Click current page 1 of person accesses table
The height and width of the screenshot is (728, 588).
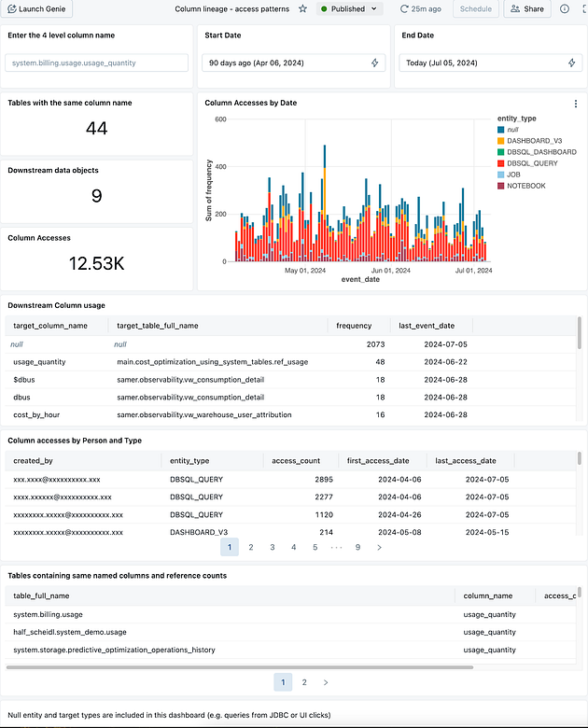pos(230,547)
